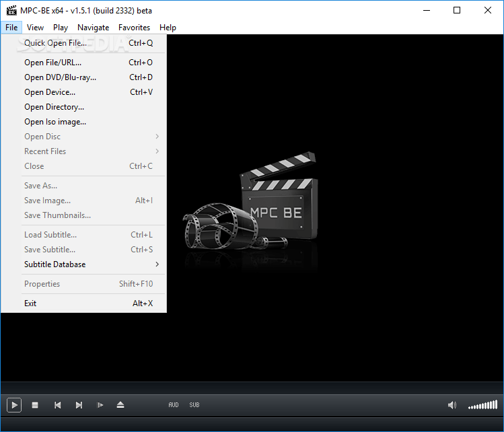Viewport: 504px width, 432px height.
Task: Open the Help menu
Action: [168, 28]
